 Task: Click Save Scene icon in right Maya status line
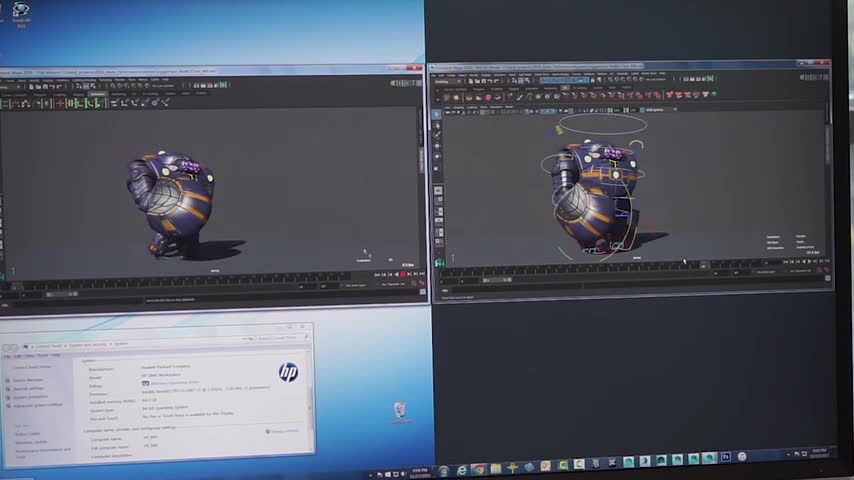tap(484, 81)
